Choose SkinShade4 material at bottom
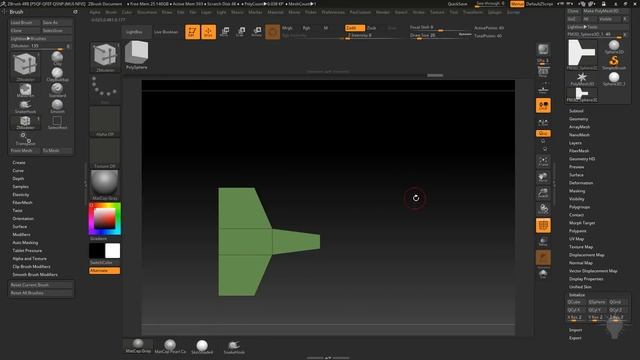The height and width of the screenshot is (360, 640). tap(202, 346)
